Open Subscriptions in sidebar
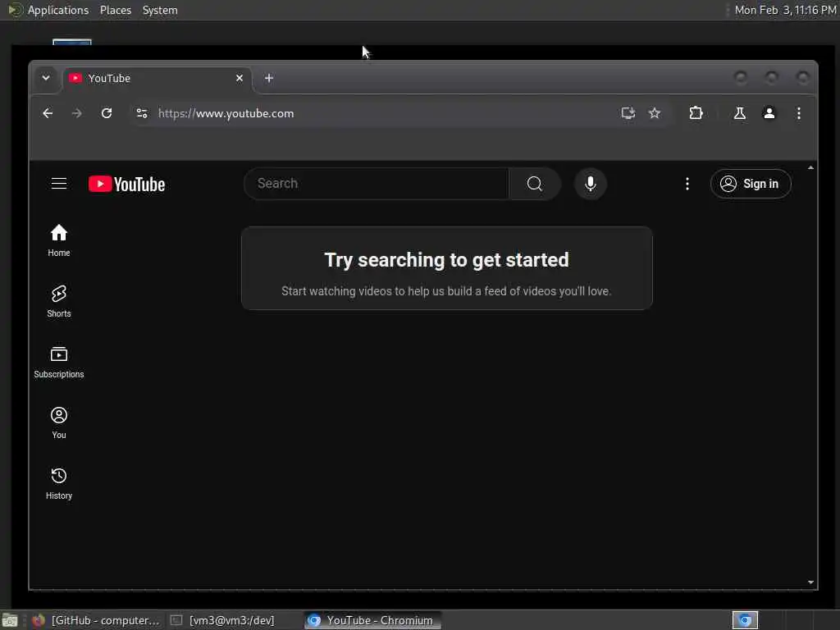This screenshot has height=630, width=840. (59, 362)
